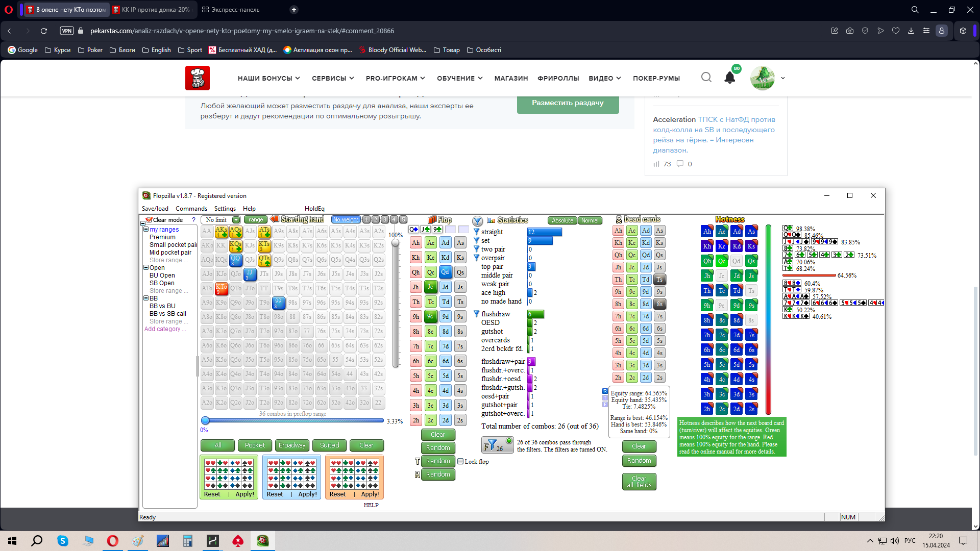This screenshot has width=980, height=551.
Task: Collapse the Open ranges tree group
Action: tap(146, 267)
